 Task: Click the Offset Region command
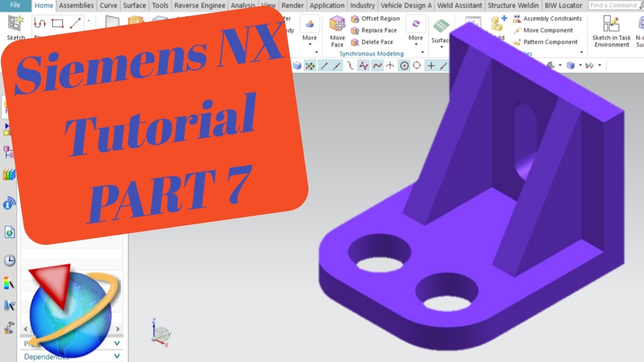point(375,19)
